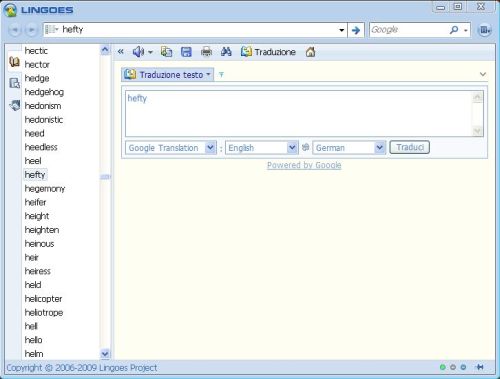Open the third sidebar appendix icon
Viewport: 500px width, 379px height.
[x=14, y=105]
